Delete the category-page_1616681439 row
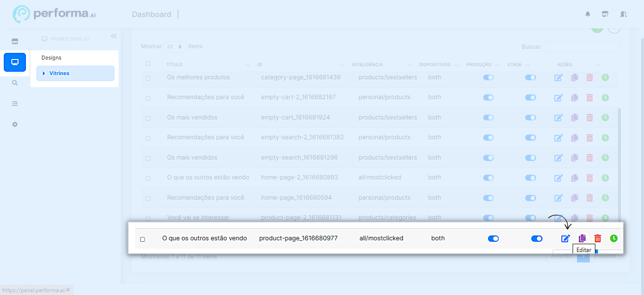The height and width of the screenshot is (295, 644). point(589,77)
